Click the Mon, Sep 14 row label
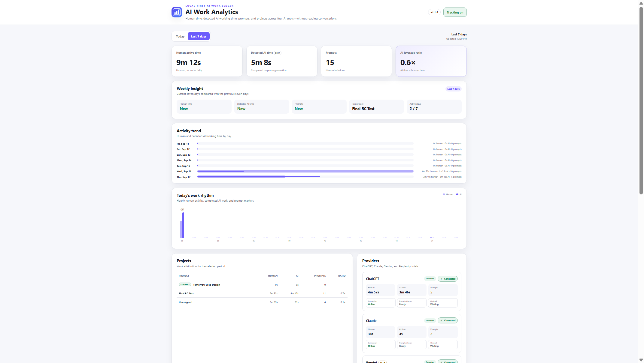 (x=184, y=160)
